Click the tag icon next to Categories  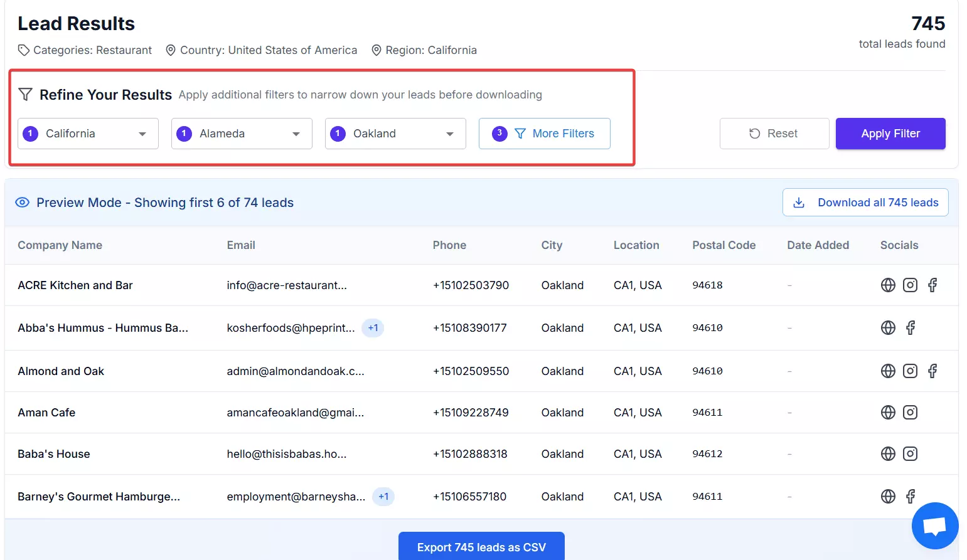[x=24, y=50]
